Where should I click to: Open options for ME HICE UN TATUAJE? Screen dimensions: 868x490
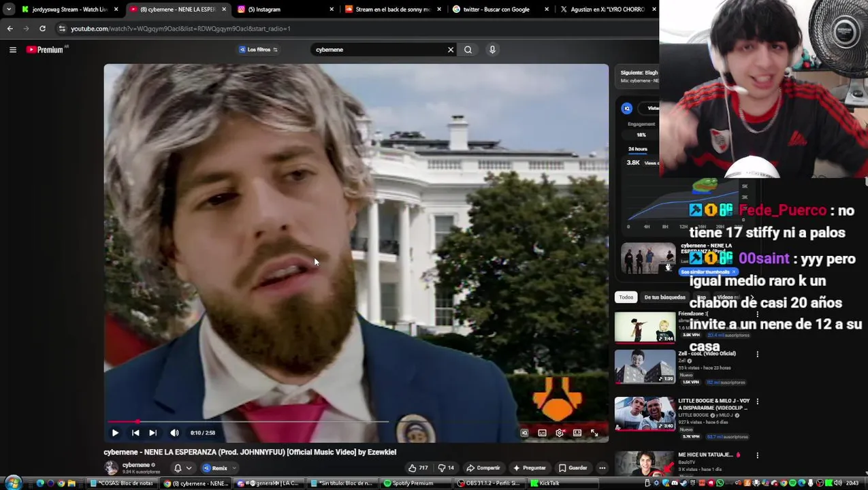coord(757,455)
